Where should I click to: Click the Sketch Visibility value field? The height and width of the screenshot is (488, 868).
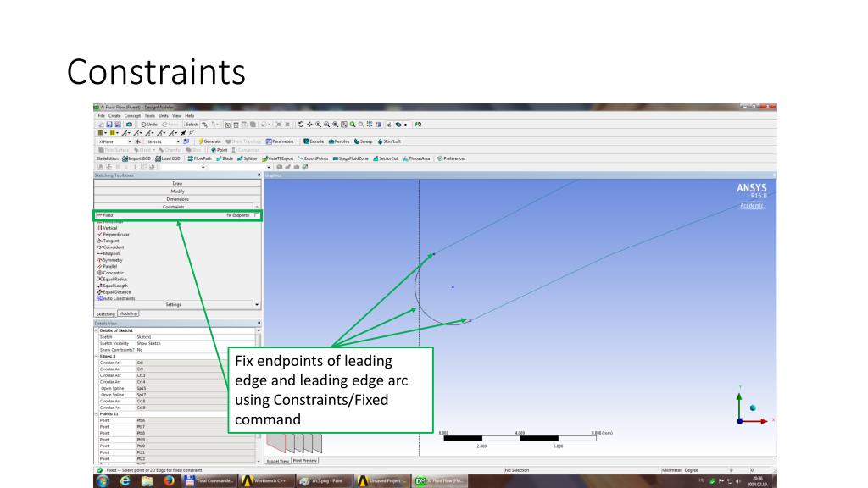[196, 344]
